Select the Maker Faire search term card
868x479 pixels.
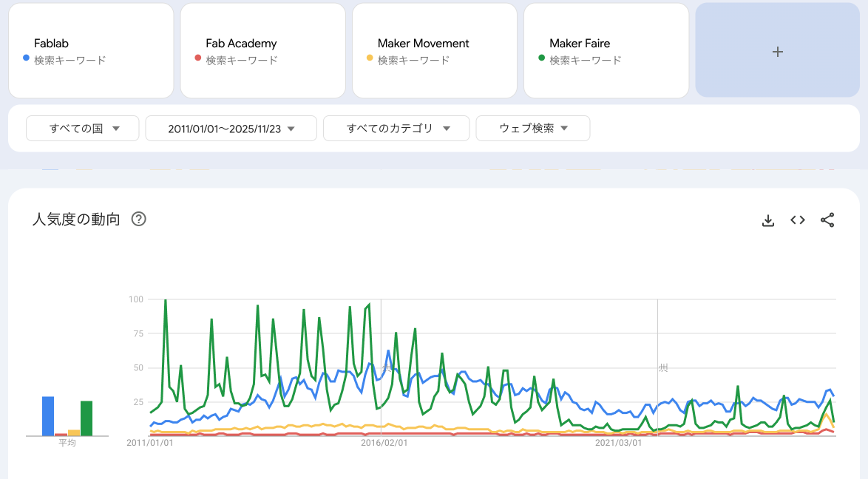click(606, 50)
